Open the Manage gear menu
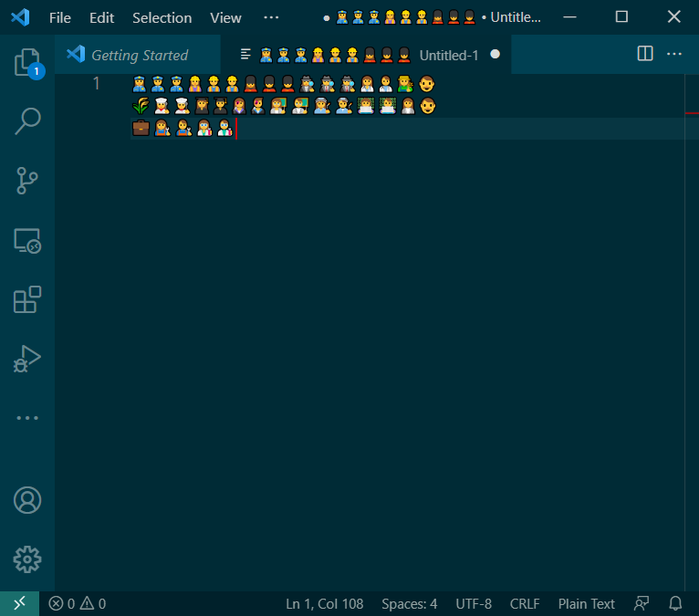 tap(27, 559)
